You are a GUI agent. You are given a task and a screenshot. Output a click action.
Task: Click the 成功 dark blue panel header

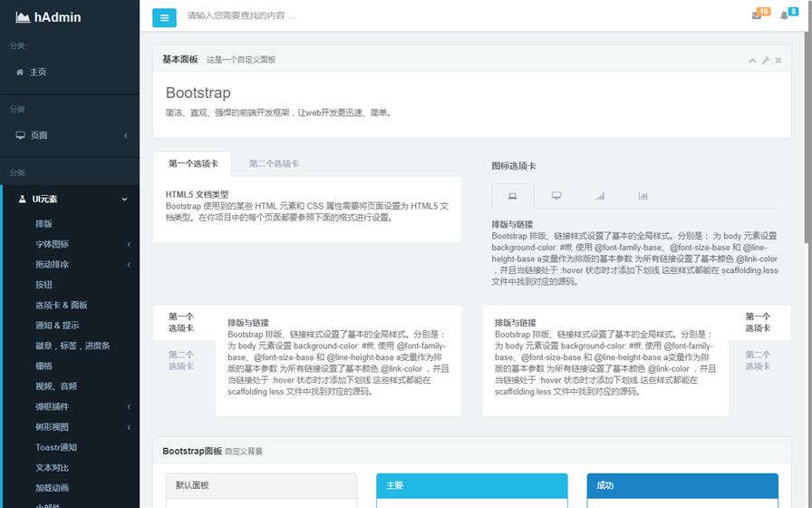coord(682,485)
